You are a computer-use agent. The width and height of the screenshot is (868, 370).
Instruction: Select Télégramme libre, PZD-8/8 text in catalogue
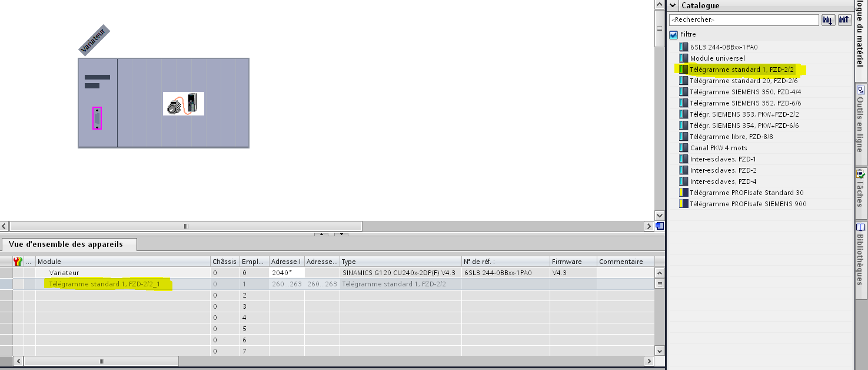731,137
